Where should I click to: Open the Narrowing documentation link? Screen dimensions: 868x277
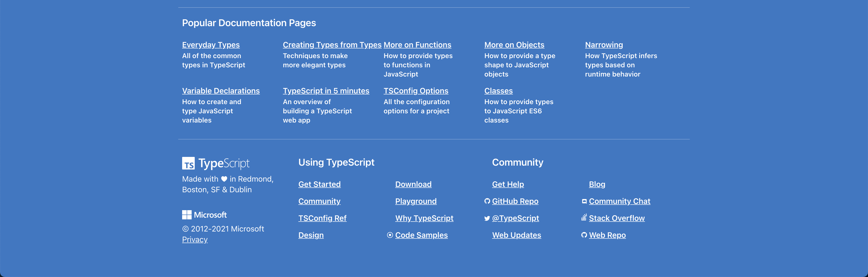point(604,45)
